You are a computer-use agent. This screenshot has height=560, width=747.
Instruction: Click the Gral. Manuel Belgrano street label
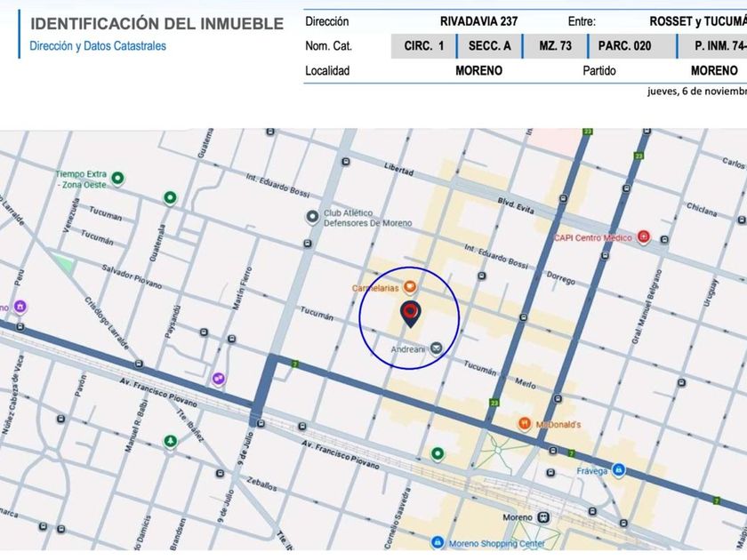[x=647, y=307]
